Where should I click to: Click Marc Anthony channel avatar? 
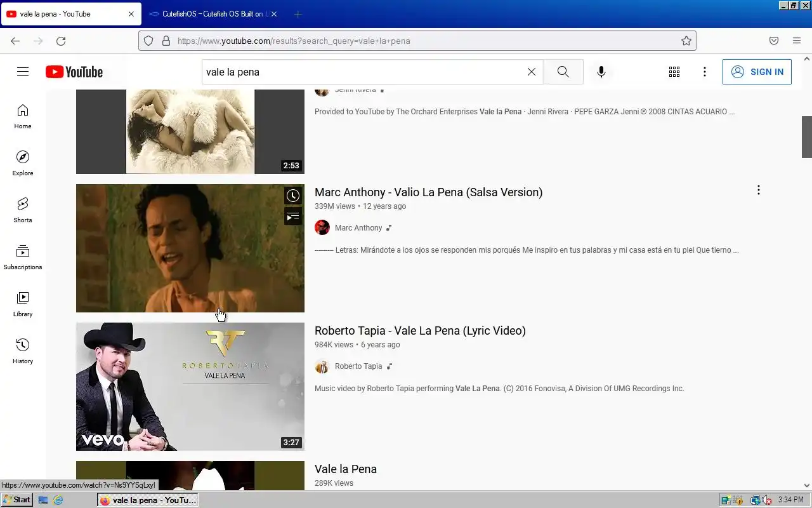(322, 228)
